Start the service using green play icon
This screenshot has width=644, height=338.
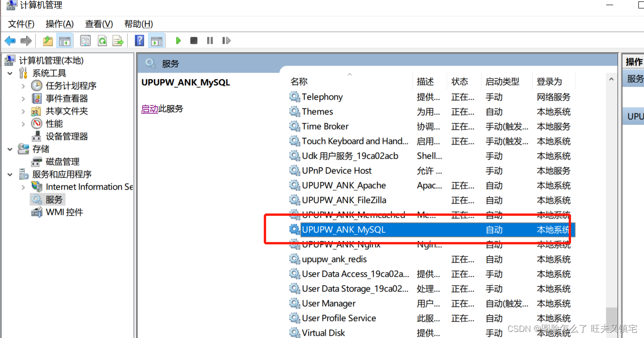pos(178,41)
